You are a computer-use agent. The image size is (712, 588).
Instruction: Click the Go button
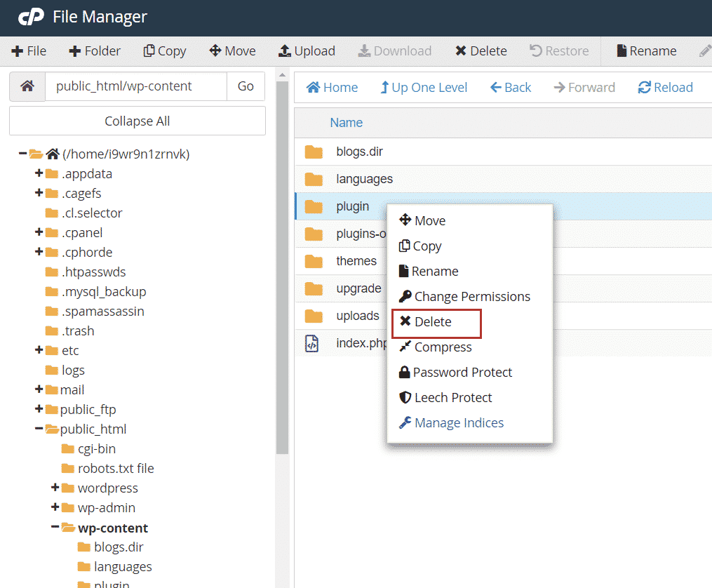tap(246, 86)
